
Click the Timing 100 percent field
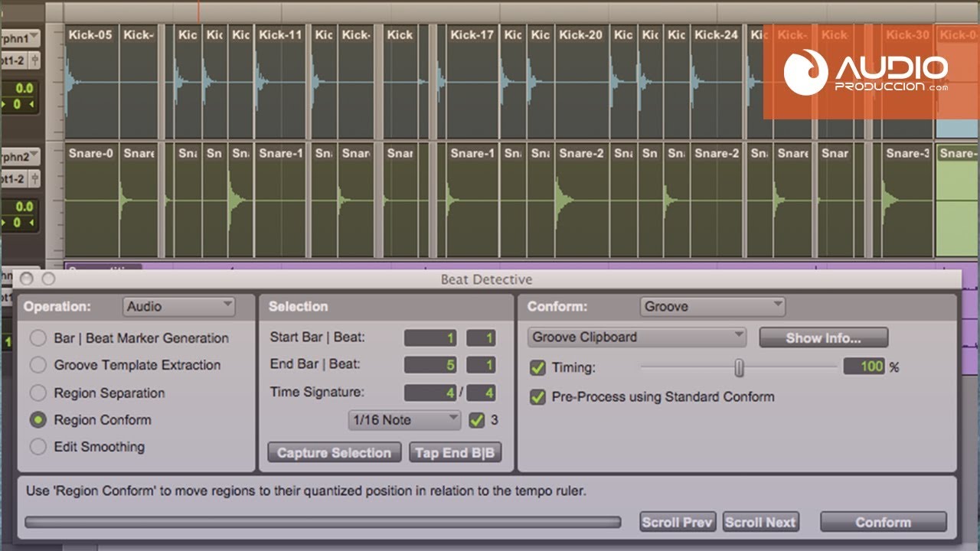[x=864, y=367]
